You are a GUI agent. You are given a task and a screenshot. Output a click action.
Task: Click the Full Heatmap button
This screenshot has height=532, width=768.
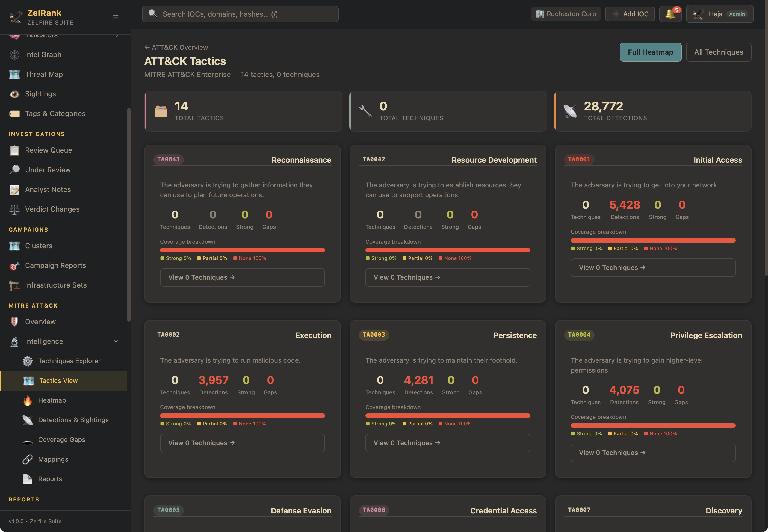point(650,52)
